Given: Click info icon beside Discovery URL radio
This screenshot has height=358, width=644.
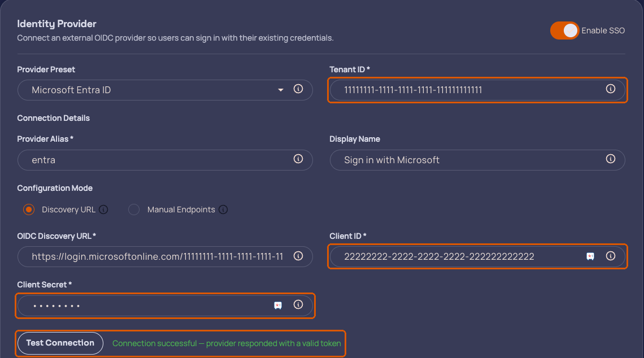Looking at the screenshot, I should point(103,210).
